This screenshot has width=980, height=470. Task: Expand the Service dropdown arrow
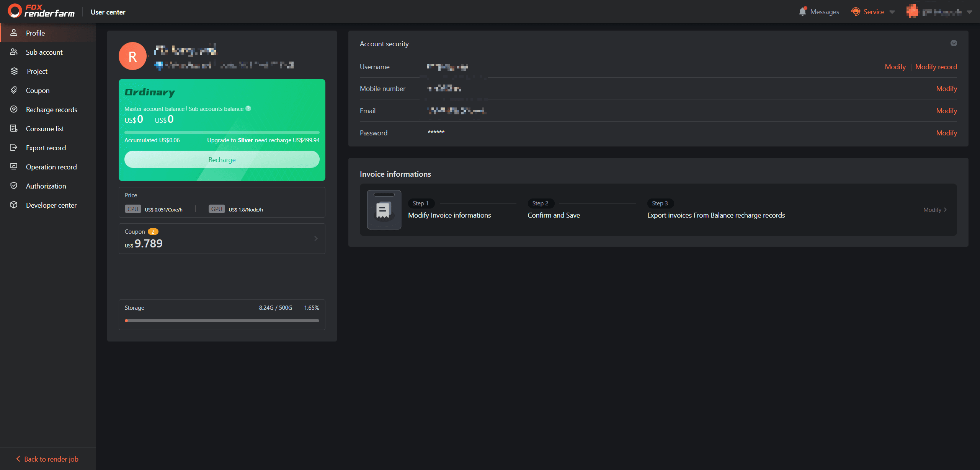(x=892, y=12)
